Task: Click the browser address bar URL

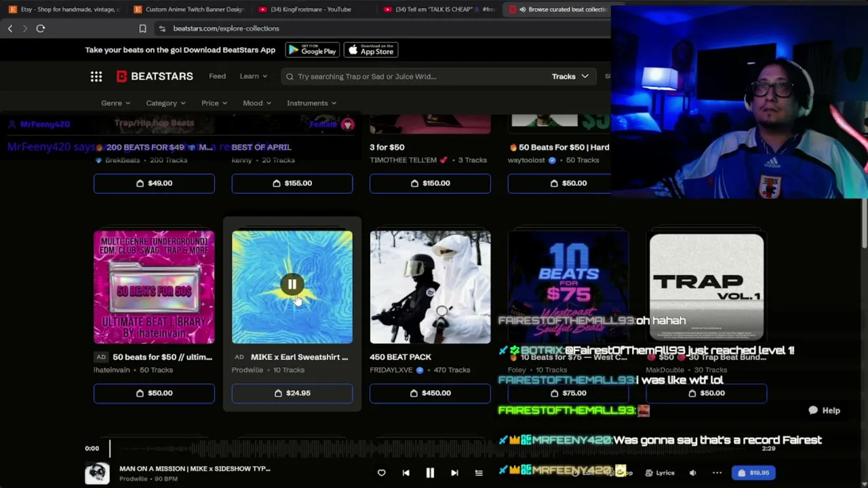Action: pyautogui.click(x=226, y=28)
